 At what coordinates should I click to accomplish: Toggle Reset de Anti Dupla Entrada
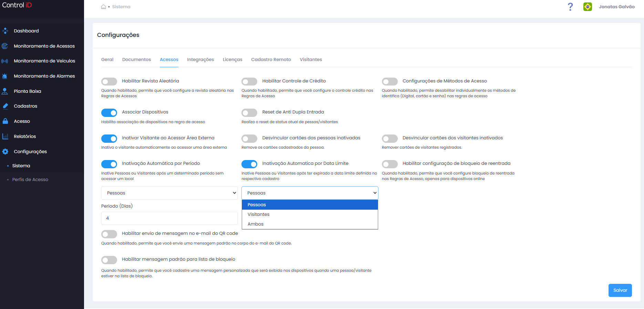point(249,113)
